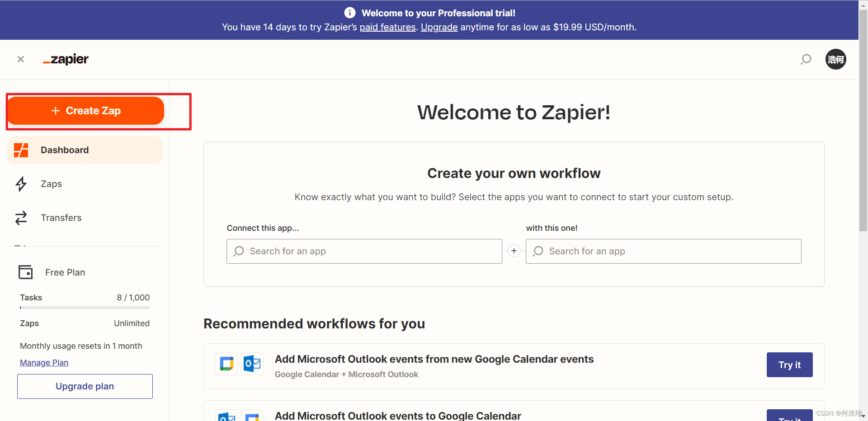This screenshot has width=868, height=421.
Task: Click the Google Calendar app icon
Action: click(226, 363)
